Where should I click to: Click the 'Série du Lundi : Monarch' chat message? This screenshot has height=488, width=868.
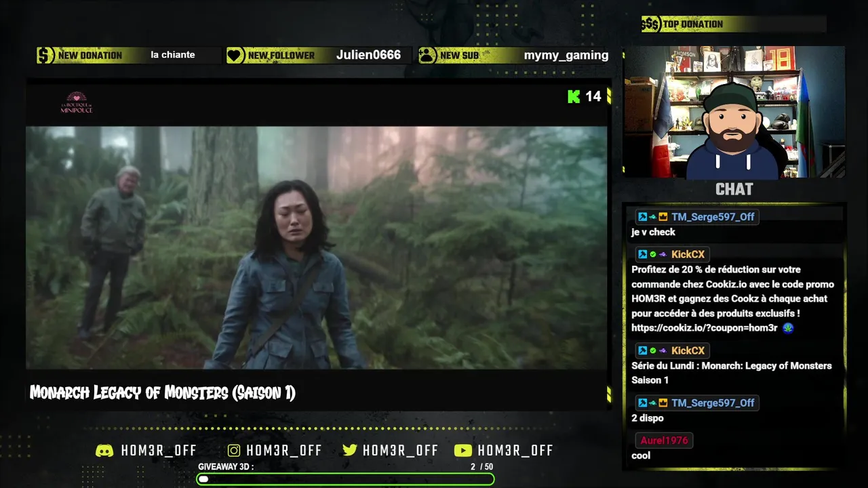(x=732, y=373)
